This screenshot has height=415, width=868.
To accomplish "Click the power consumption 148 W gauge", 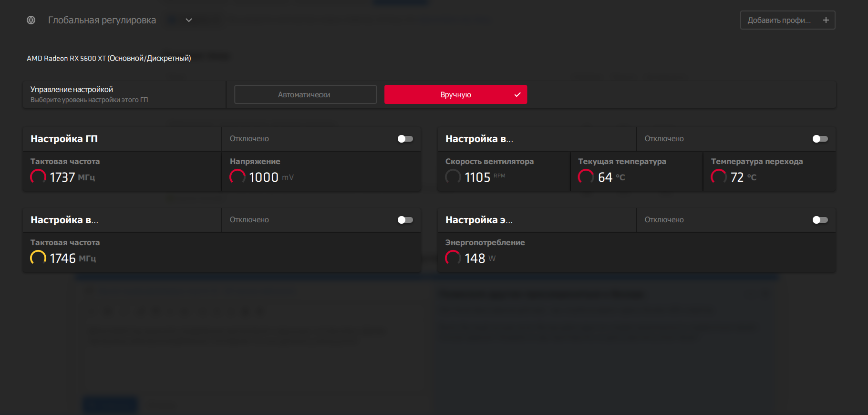I will point(453,258).
